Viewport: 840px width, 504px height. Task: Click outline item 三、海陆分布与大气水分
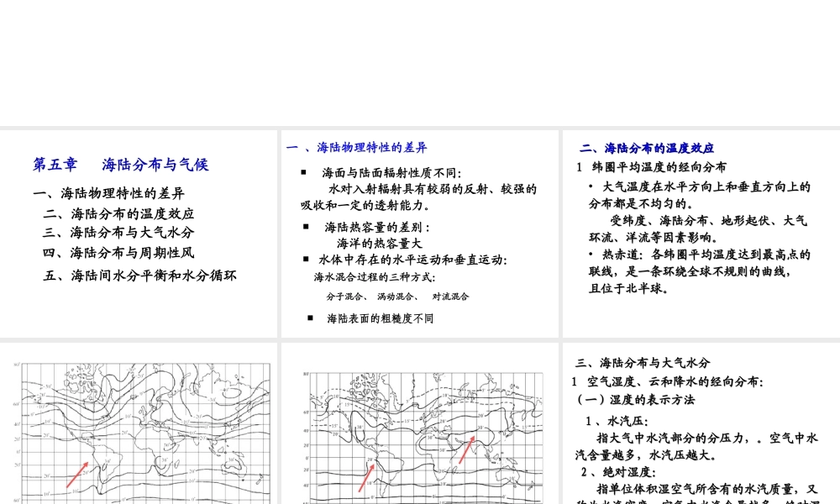click(x=118, y=233)
